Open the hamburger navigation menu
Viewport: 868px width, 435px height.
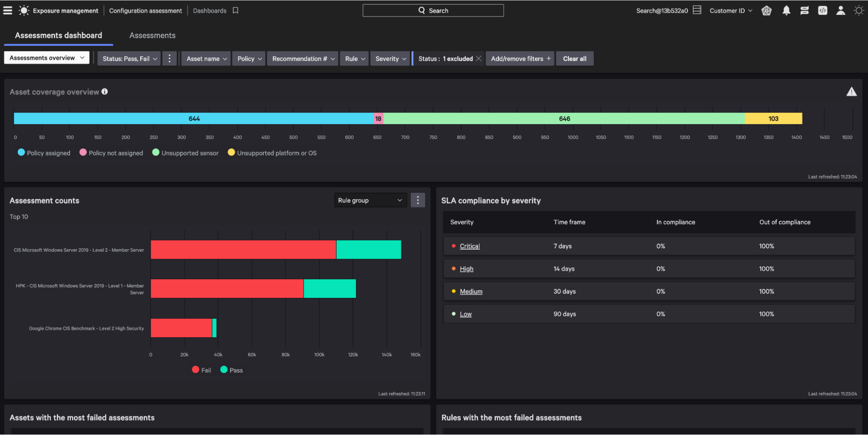8,10
